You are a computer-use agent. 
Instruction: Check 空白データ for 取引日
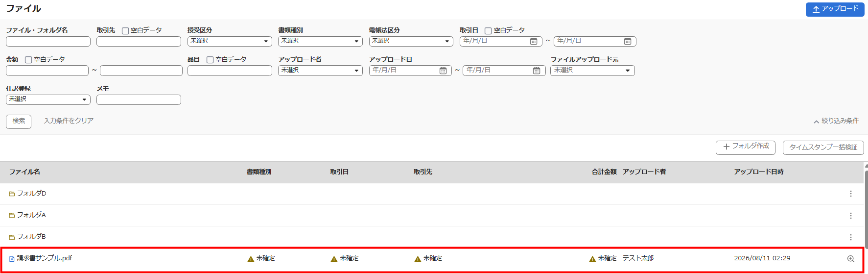tap(488, 31)
